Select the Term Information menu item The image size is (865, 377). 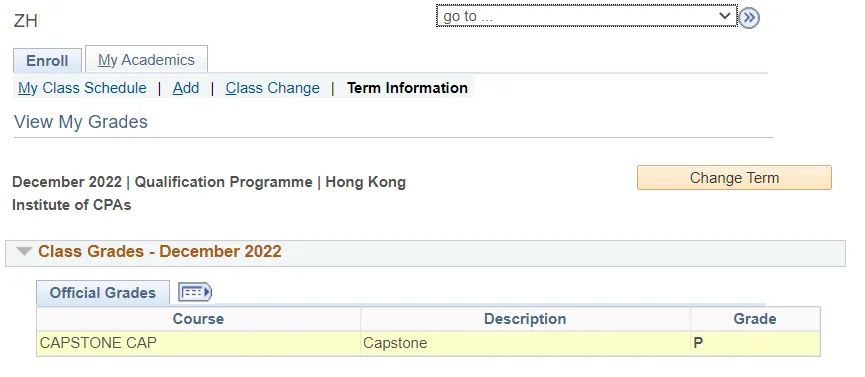407,88
